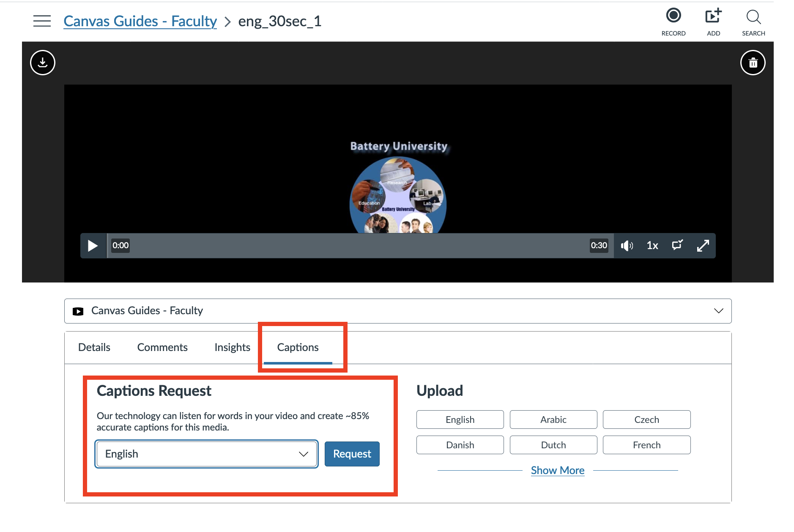
Task: Switch to the Details tab
Action: 94,347
